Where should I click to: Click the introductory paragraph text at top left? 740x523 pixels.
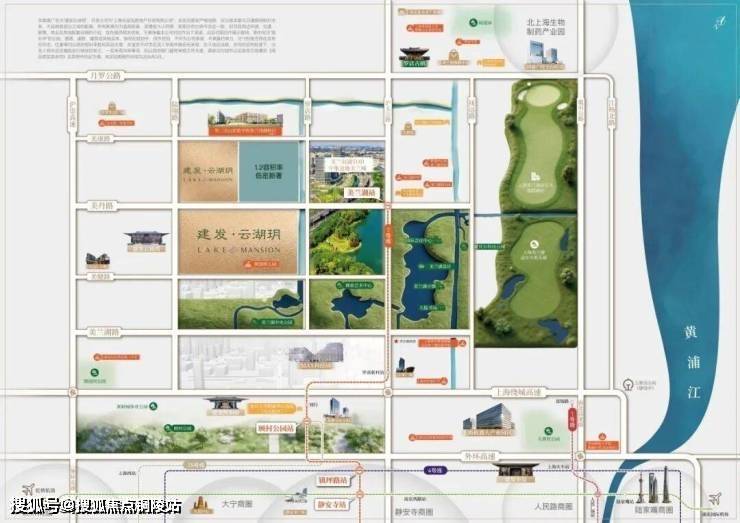click(x=157, y=39)
